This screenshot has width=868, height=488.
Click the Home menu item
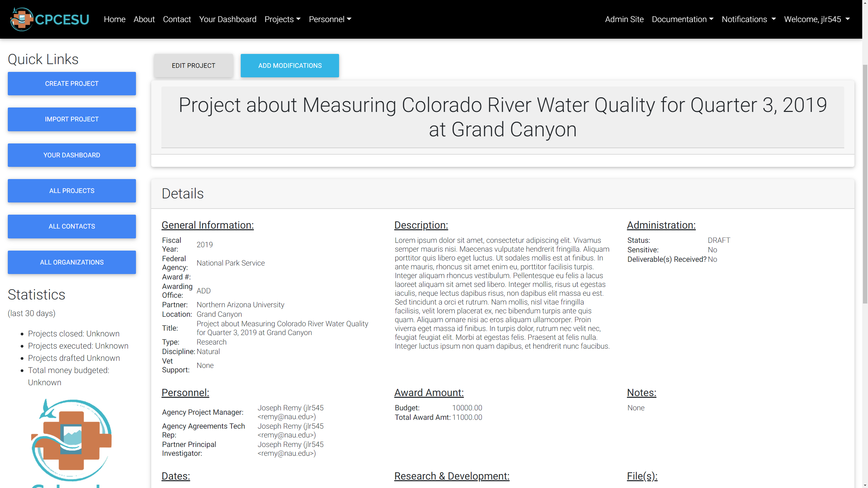(115, 19)
